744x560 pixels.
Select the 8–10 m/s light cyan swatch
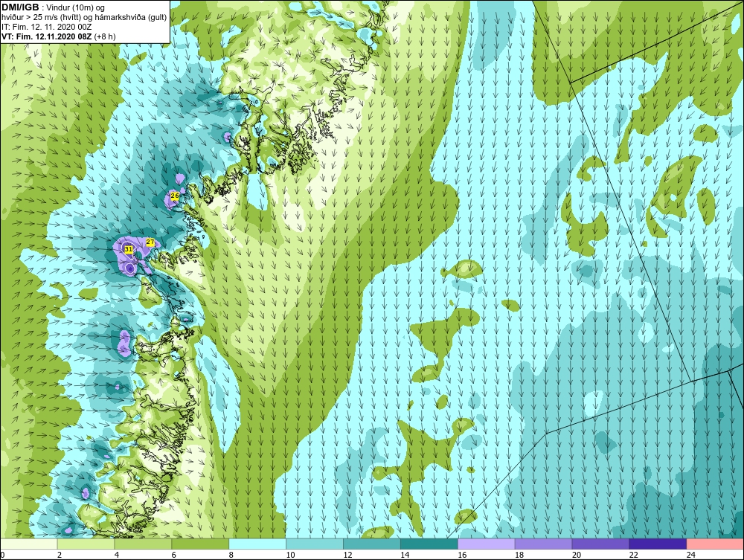257,544
